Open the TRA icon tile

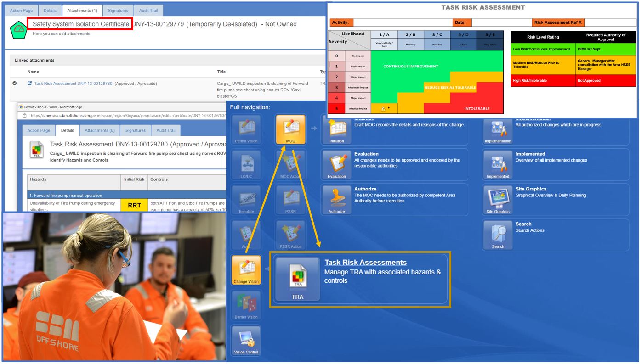click(x=297, y=280)
